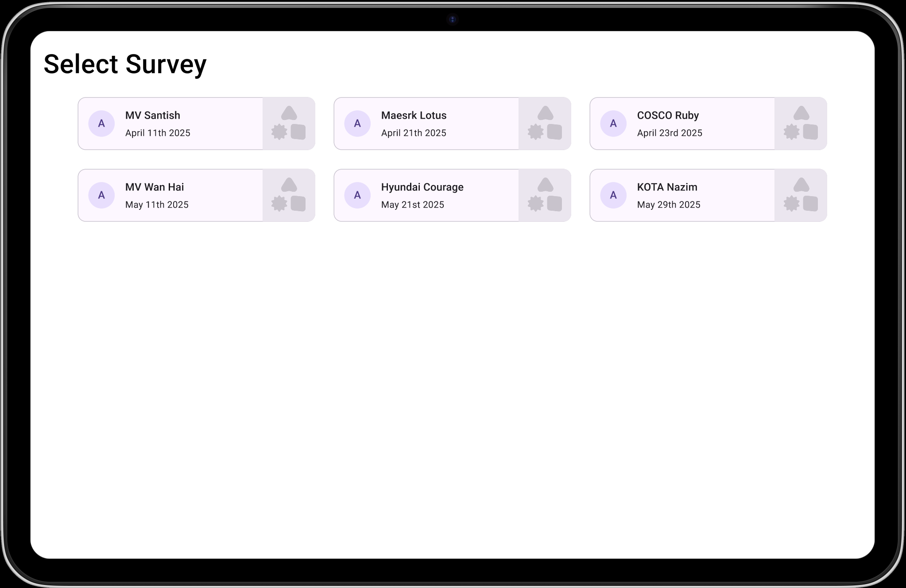Viewport: 906px width, 588px height.
Task: Click the avatar icon on KOTA Nazim card
Action: (x=613, y=195)
